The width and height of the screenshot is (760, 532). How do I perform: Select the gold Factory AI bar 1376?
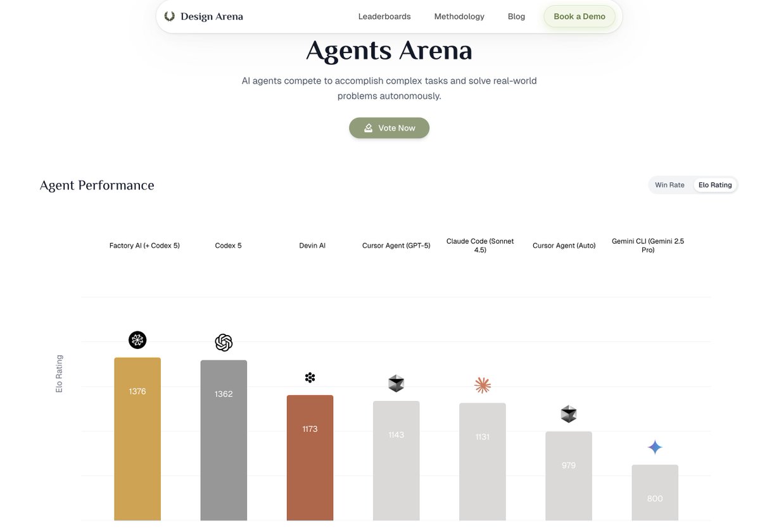click(x=137, y=439)
